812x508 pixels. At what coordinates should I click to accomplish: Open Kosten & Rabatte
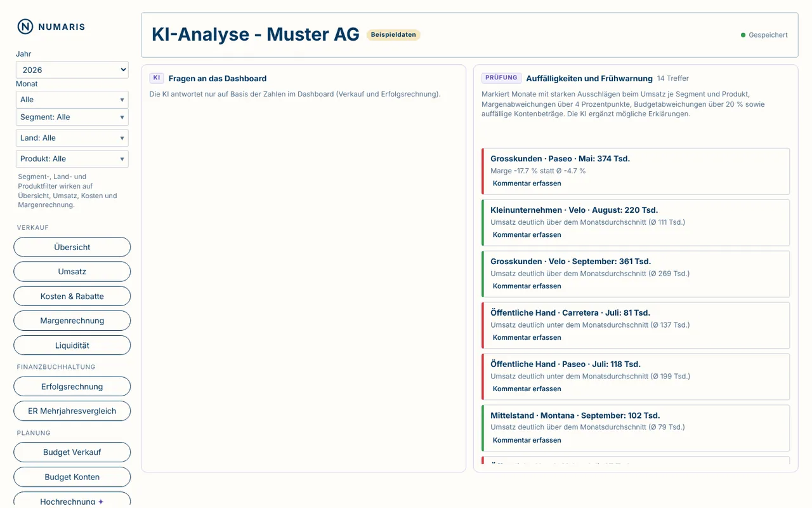tap(72, 297)
